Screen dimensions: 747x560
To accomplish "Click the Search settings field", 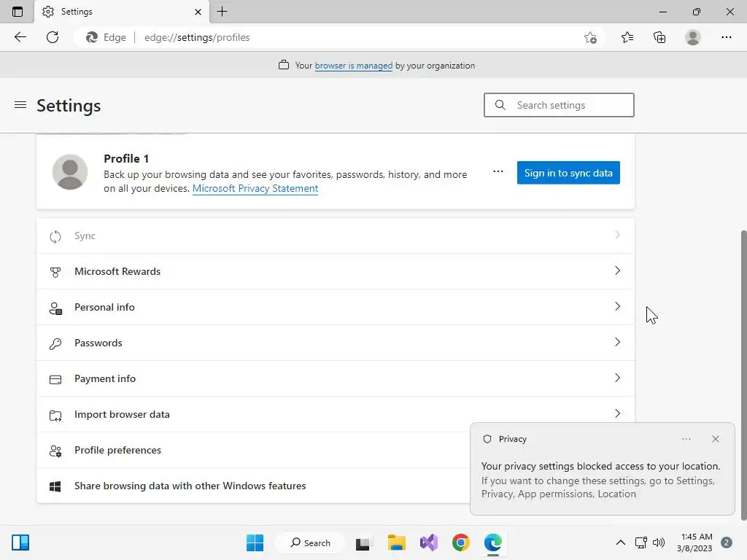I will click(x=559, y=105).
